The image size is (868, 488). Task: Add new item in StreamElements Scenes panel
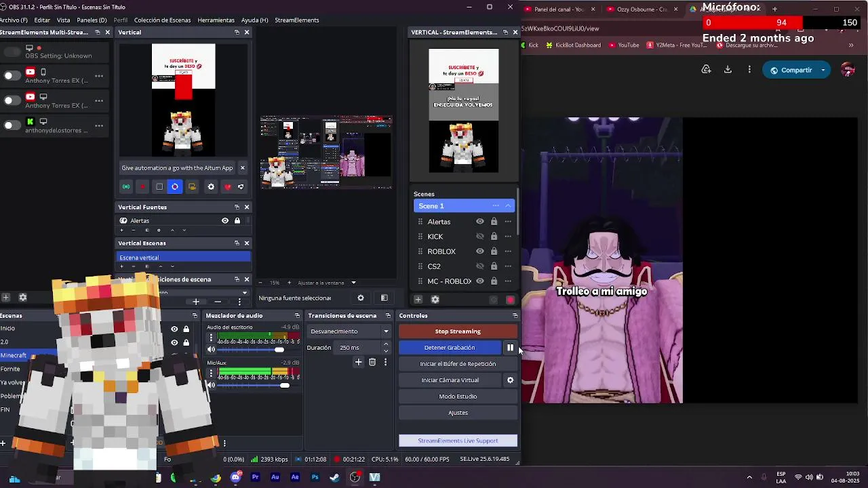tap(418, 300)
